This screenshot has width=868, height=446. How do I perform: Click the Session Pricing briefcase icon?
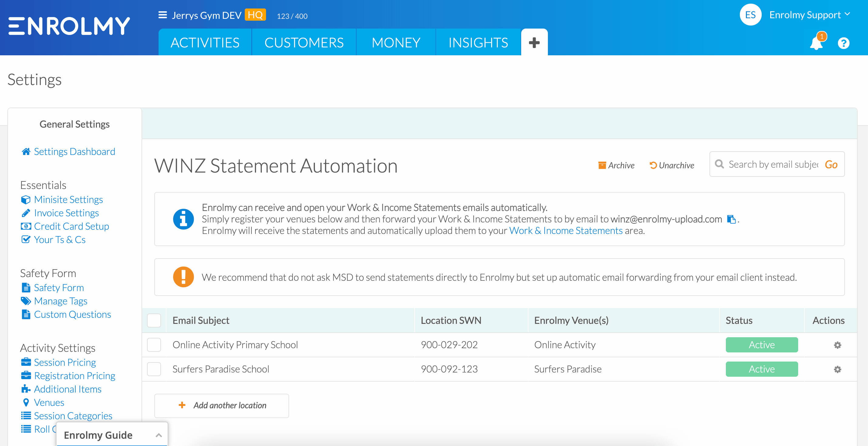coord(26,362)
